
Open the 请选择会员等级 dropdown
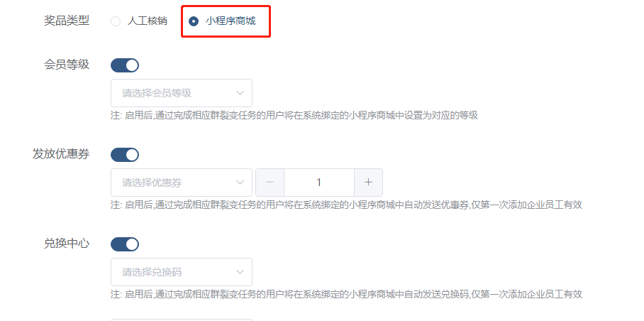point(182,93)
